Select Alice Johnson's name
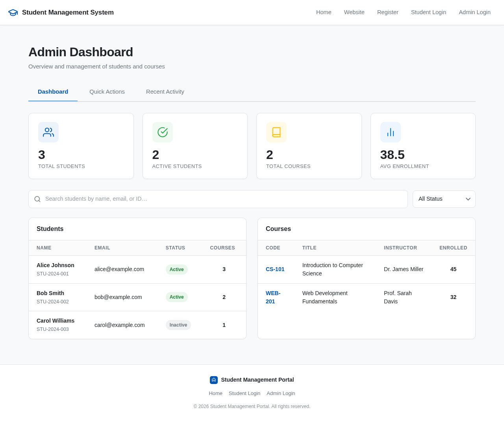Screen dimensions: 504x421 pyautogui.click(x=56, y=265)
